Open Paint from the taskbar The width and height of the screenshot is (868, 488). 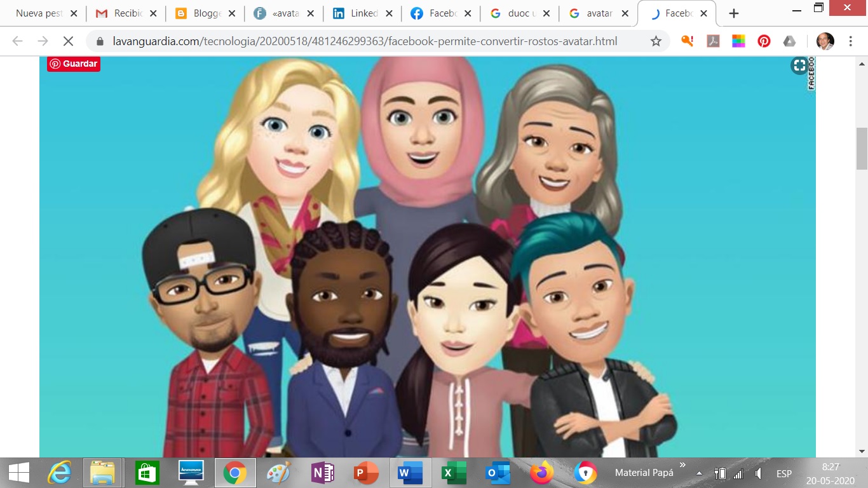(278, 473)
